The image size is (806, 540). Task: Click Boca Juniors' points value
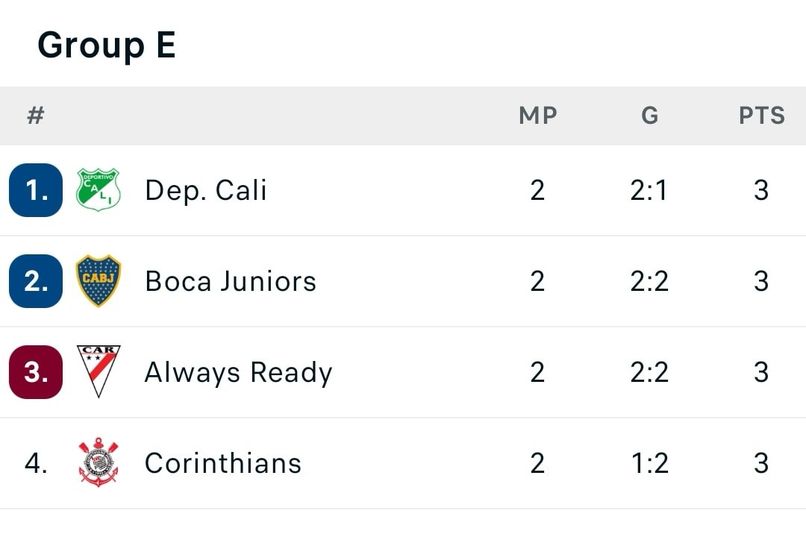click(761, 281)
